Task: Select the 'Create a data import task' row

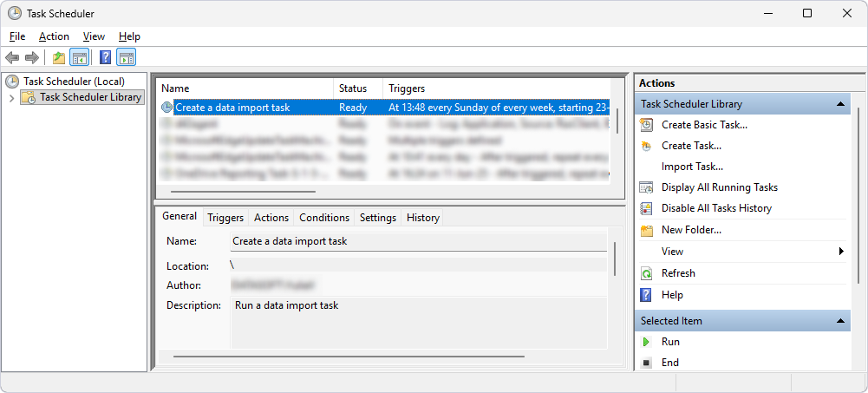Action: [383, 108]
